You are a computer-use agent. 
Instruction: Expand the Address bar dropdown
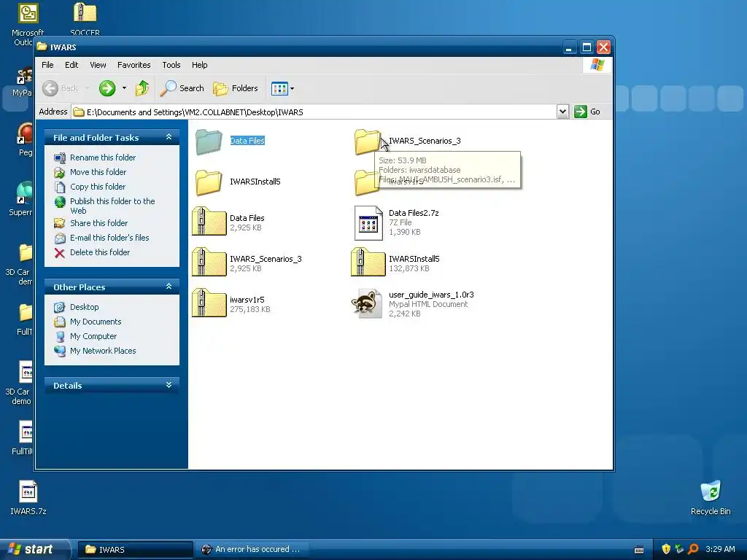coord(562,112)
